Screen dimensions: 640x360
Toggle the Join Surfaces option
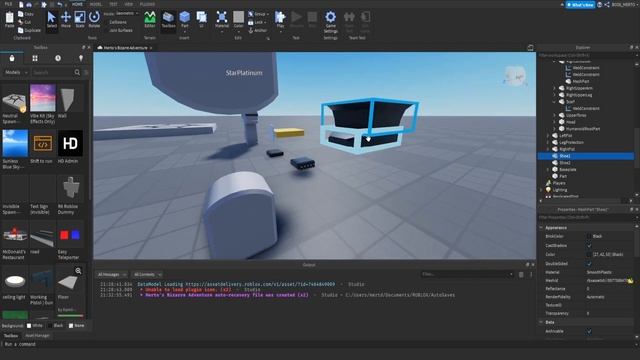(x=121, y=30)
